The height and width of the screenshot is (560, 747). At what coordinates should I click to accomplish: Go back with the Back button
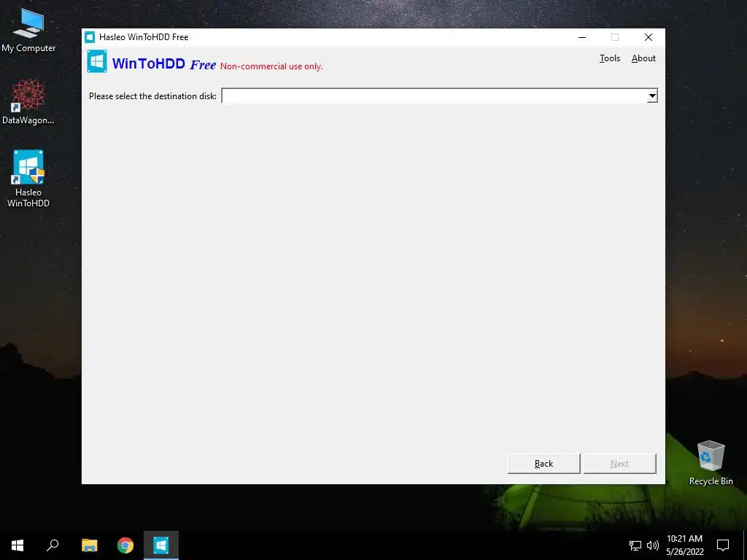click(x=543, y=463)
